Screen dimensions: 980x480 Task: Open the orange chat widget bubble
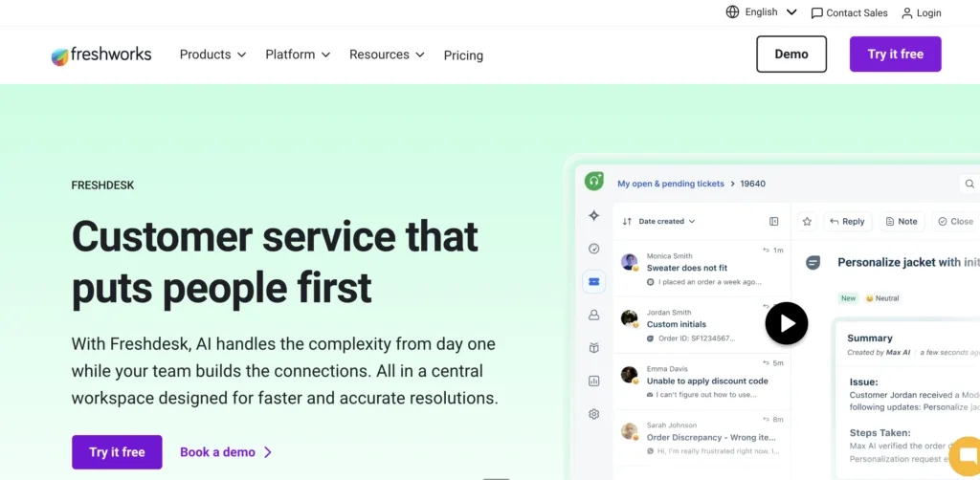click(967, 454)
